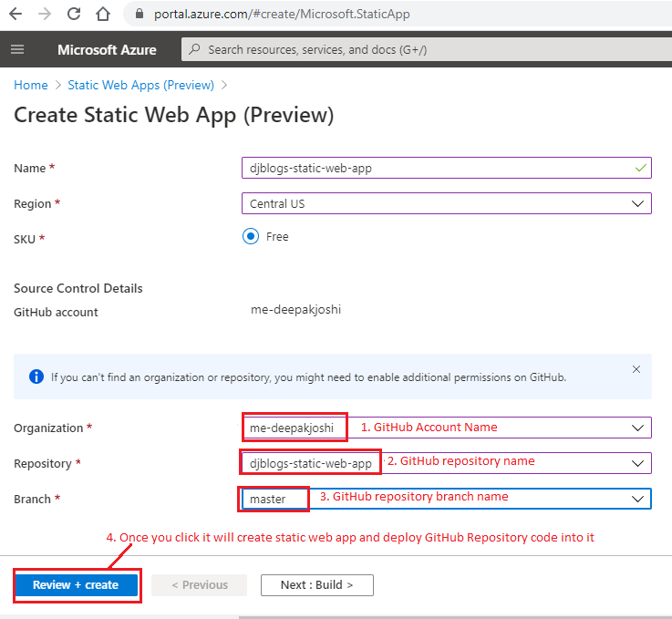Go back with the browser back arrow

(16, 14)
